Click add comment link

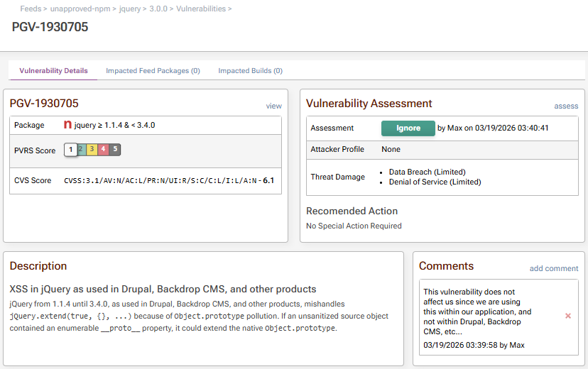coord(553,268)
